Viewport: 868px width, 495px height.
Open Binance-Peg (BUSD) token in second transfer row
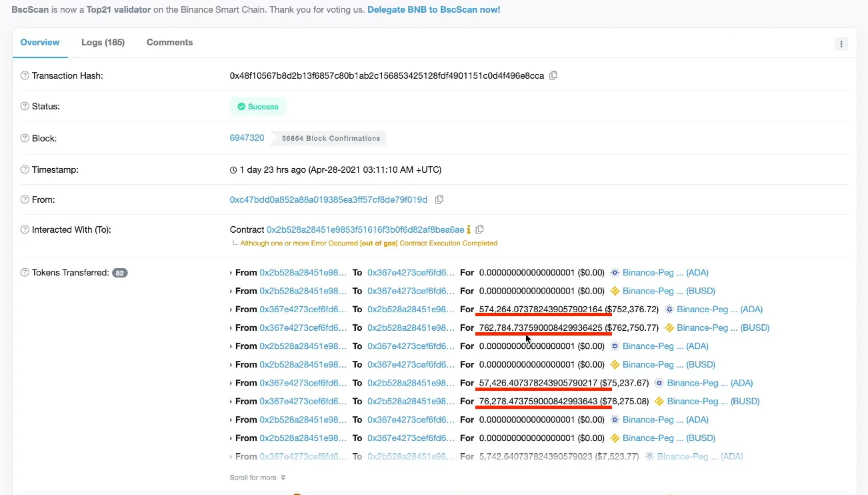click(x=669, y=291)
